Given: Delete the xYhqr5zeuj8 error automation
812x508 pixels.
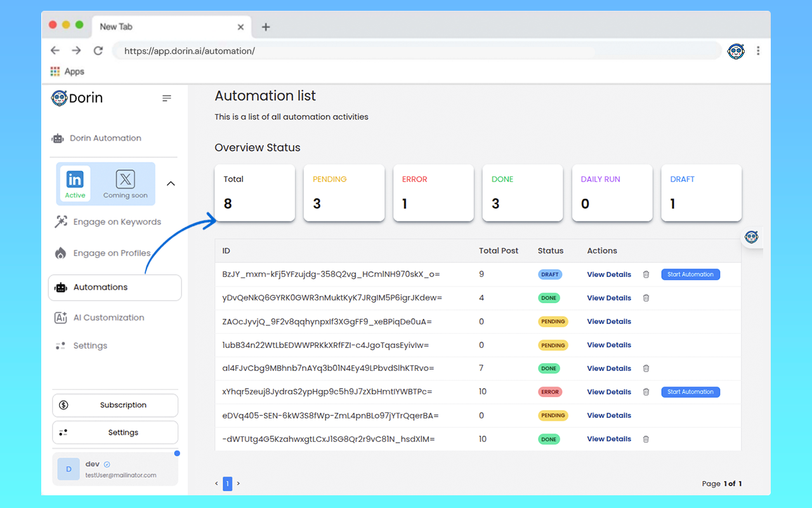Looking at the screenshot, I should (646, 392).
